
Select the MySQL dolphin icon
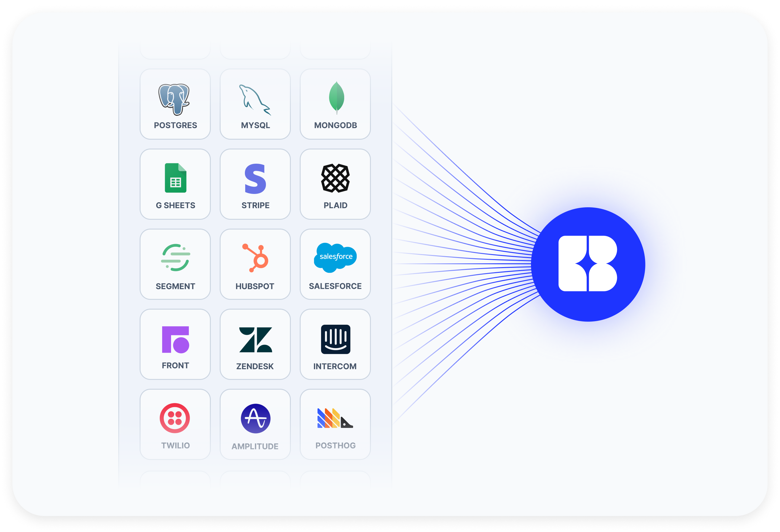(255, 100)
